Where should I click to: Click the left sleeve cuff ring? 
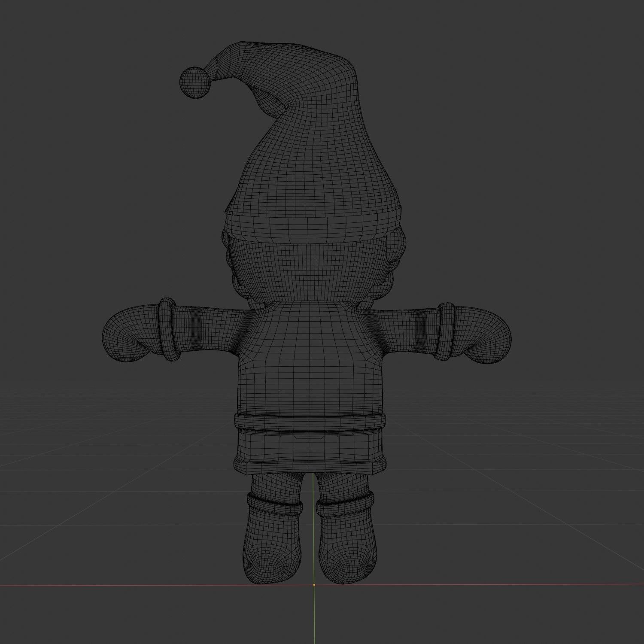coord(168,329)
